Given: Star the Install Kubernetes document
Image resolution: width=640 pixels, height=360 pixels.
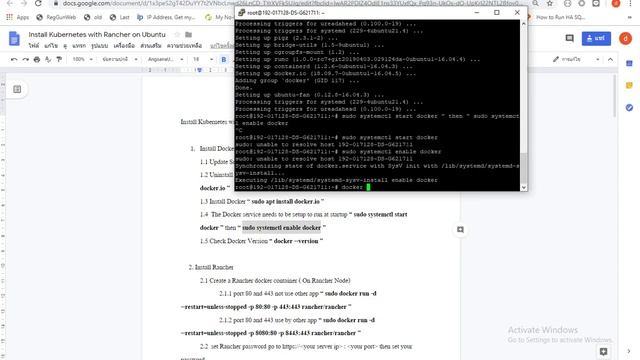Looking at the screenshot, I should 177,35.
